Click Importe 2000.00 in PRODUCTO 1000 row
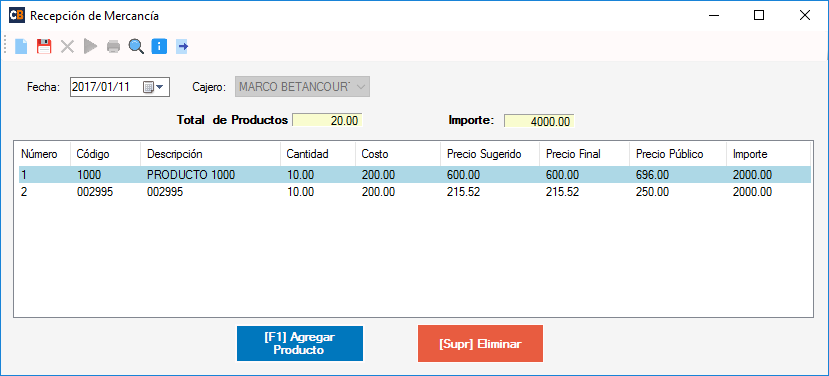 752,175
